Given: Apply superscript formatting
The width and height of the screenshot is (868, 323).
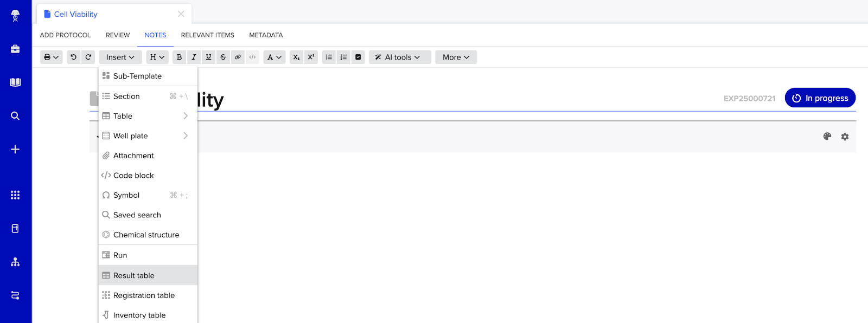Looking at the screenshot, I should point(311,57).
